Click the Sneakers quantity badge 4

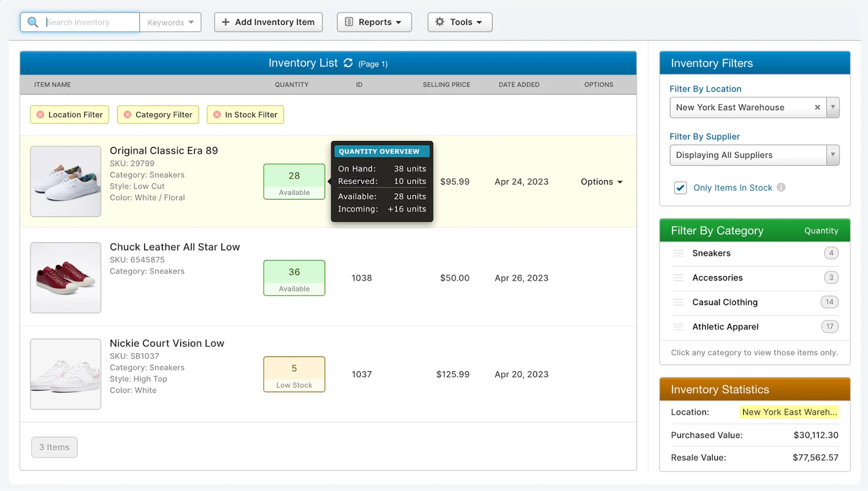[831, 253]
